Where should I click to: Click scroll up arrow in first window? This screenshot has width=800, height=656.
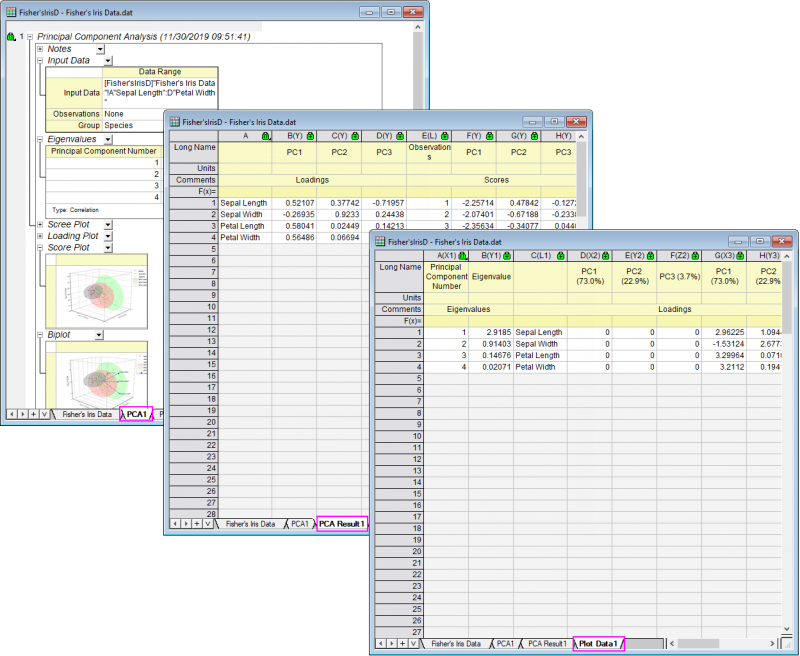click(x=418, y=27)
